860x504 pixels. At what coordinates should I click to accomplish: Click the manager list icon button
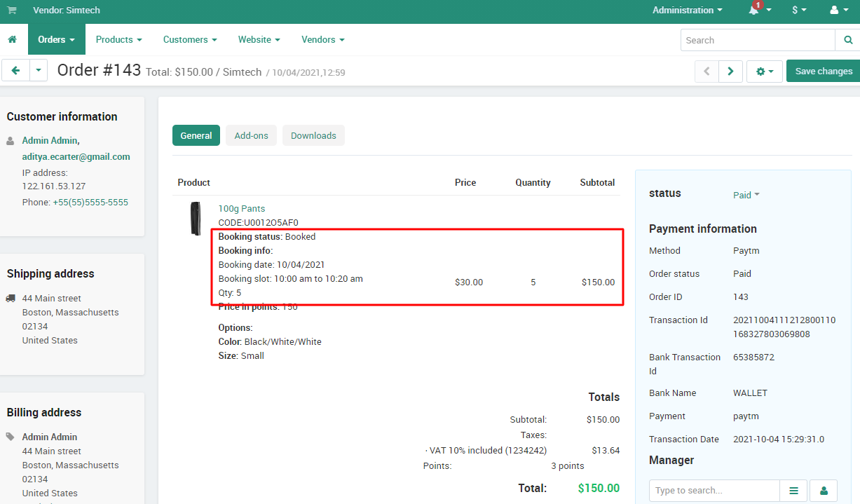click(794, 491)
